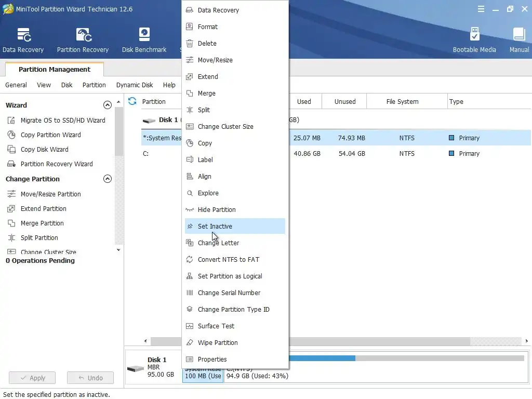Choose Data Recovery in context menu
The width and height of the screenshot is (532, 399).
(x=235, y=10)
